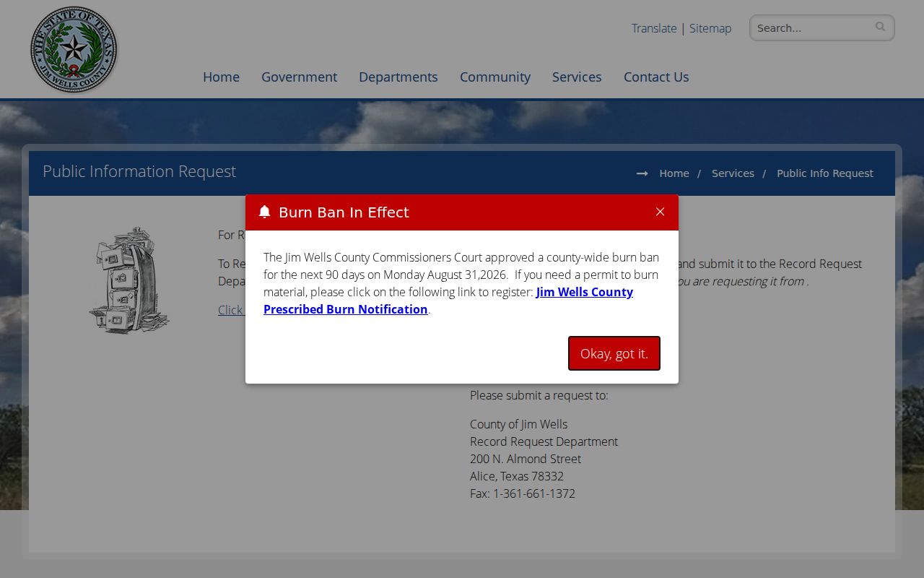Click the filing cabinet illustration
Image resolution: width=924 pixels, height=578 pixels.
[129, 280]
